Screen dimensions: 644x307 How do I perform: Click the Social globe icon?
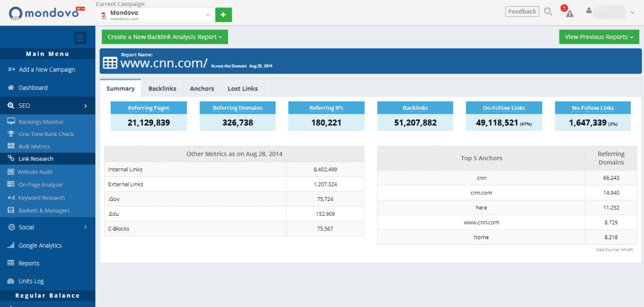(11, 227)
